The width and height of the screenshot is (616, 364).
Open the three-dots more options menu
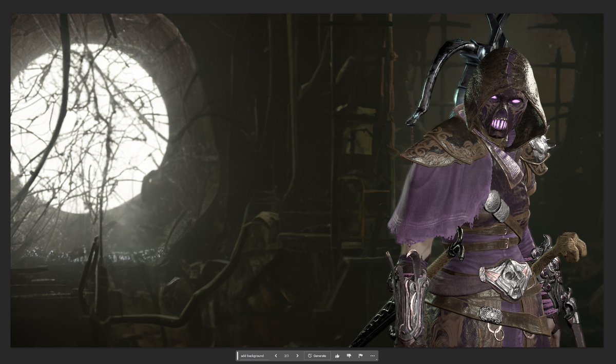373,356
